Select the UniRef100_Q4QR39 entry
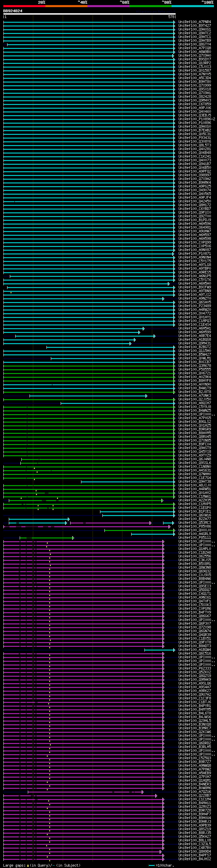The image size is (217, 868). coord(195,635)
